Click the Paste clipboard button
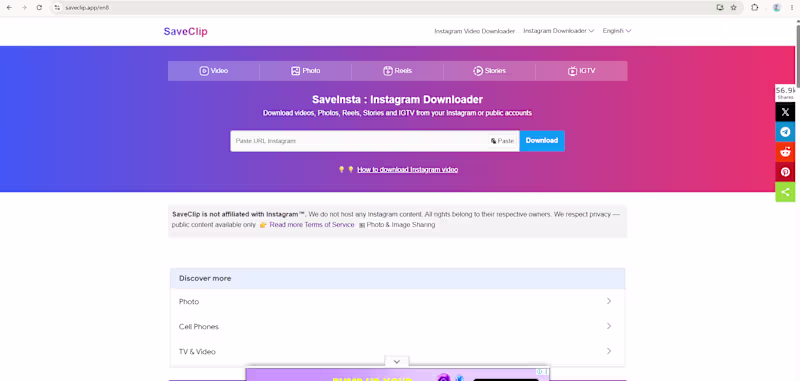Screen dimensions: 800x381 click(503, 141)
